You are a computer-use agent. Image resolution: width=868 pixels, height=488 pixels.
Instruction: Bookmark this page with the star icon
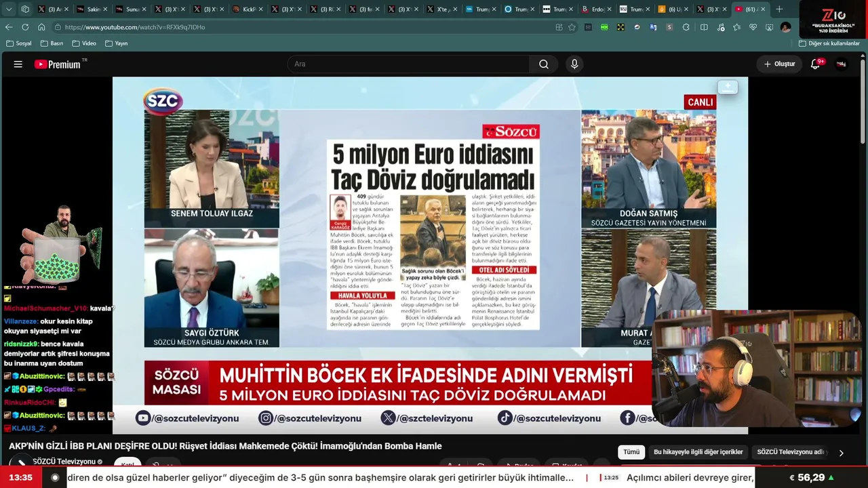(x=572, y=27)
